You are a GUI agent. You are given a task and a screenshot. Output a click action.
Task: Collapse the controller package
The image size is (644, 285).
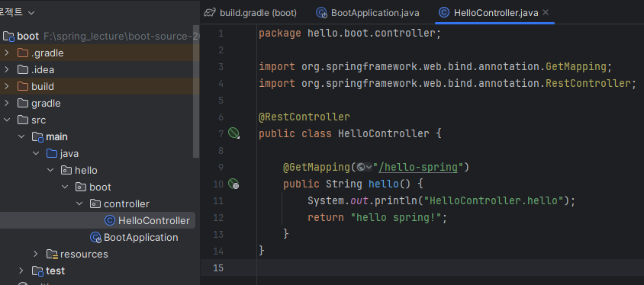(x=79, y=203)
